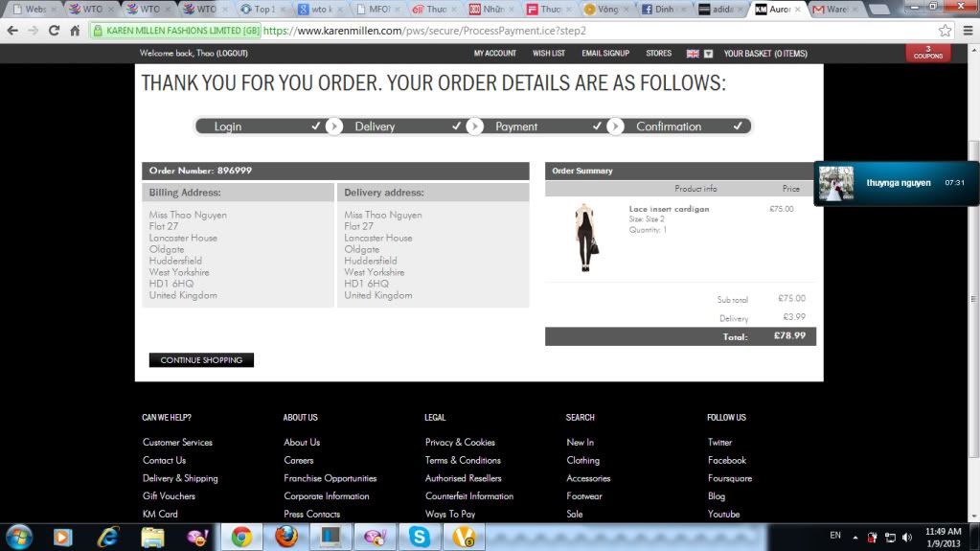
Task: Click the browser home icon
Action: coord(75,31)
